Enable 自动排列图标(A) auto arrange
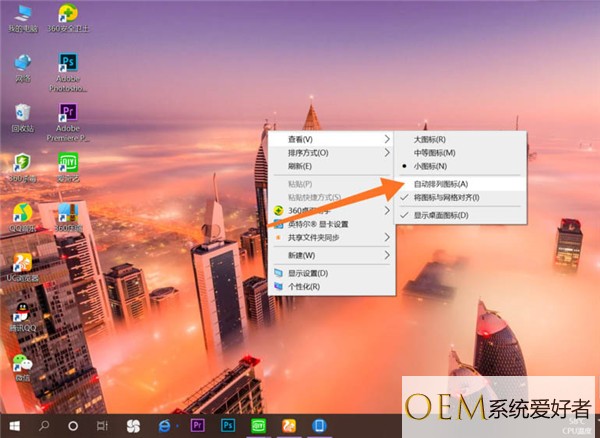Viewport: 600px width, 438px height. [x=440, y=184]
